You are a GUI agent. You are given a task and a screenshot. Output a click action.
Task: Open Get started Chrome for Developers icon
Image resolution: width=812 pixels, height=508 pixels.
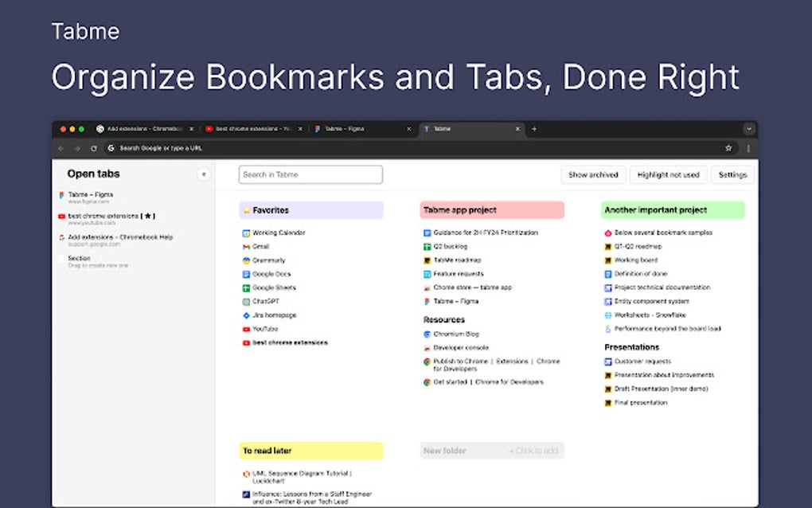tap(427, 383)
